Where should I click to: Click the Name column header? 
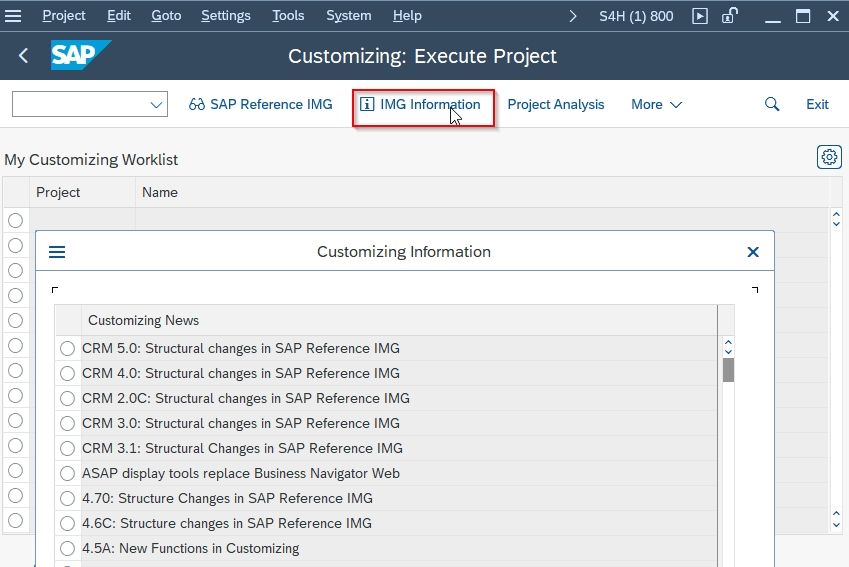pos(482,192)
